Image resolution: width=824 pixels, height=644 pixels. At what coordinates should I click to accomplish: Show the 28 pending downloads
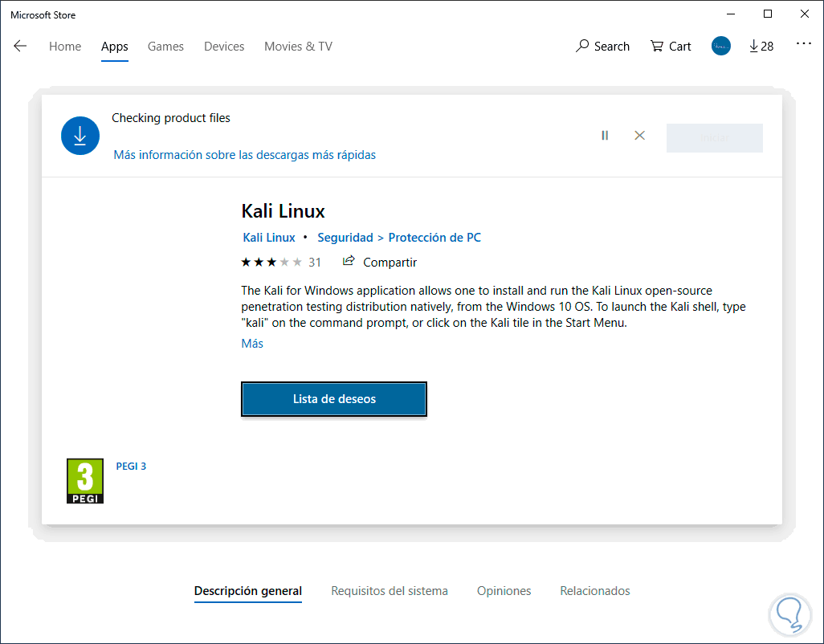click(x=761, y=47)
